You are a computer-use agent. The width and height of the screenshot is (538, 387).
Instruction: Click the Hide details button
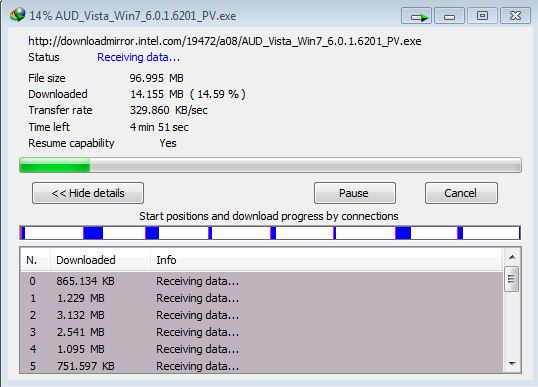[88, 193]
